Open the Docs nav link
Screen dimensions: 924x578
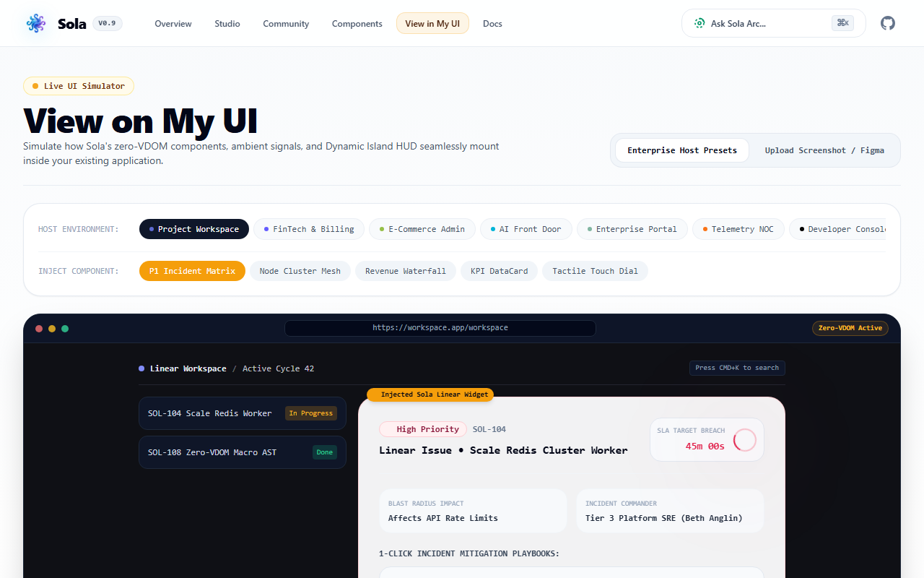[x=492, y=23]
